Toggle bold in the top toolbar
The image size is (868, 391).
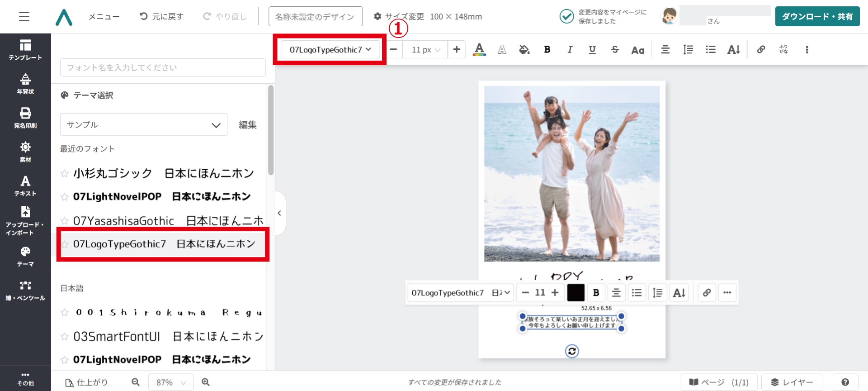click(547, 50)
